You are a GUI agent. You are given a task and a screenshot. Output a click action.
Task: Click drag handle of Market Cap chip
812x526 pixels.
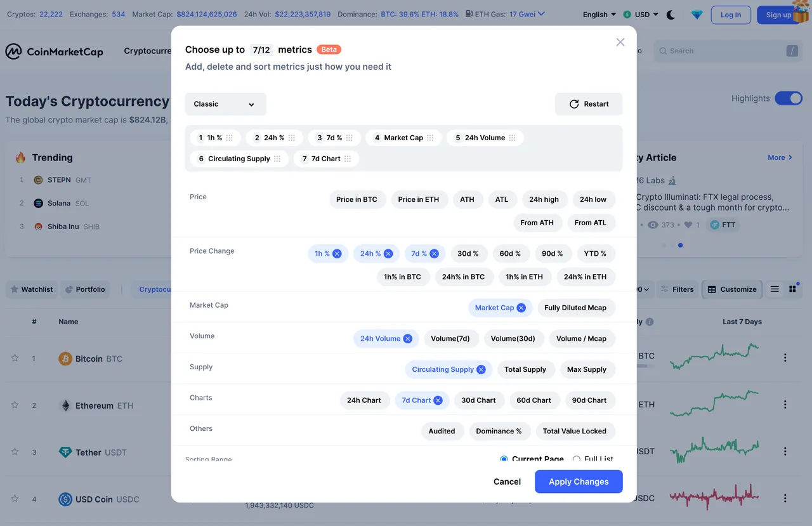[430, 138]
